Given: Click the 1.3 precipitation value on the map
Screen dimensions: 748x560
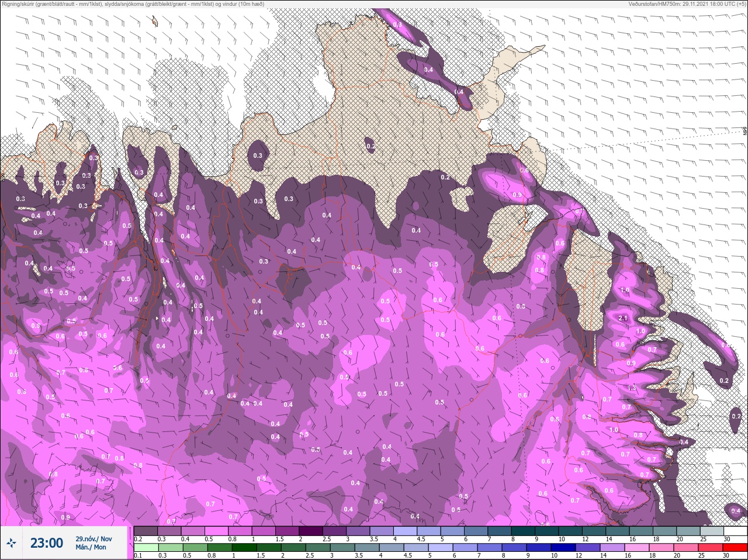Looking at the screenshot, I should tap(632, 388).
